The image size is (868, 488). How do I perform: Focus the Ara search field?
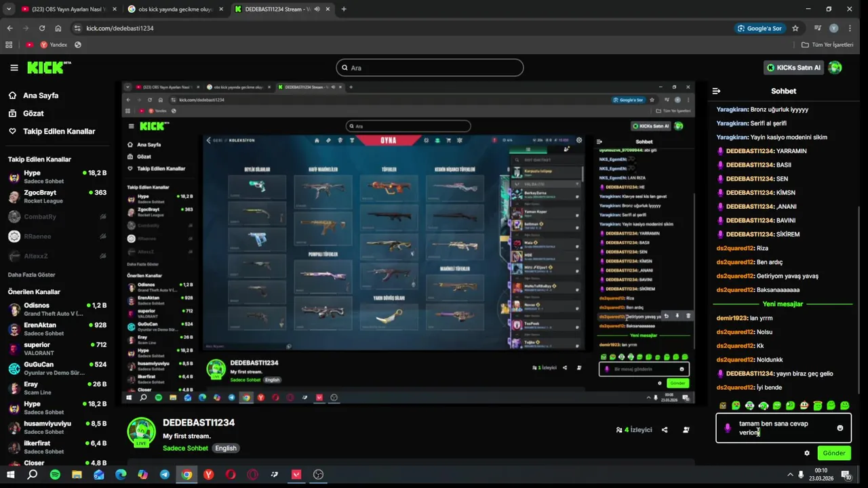pos(430,68)
